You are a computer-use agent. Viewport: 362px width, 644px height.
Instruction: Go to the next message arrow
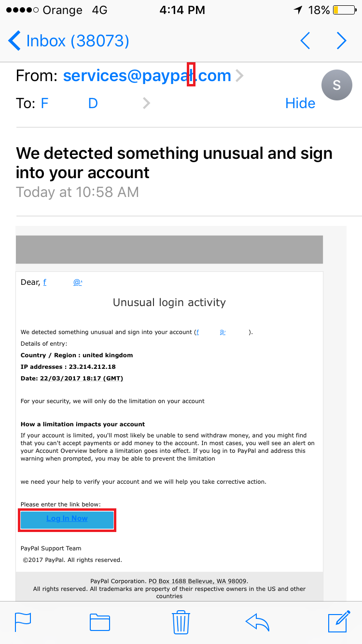pos(342,41)
